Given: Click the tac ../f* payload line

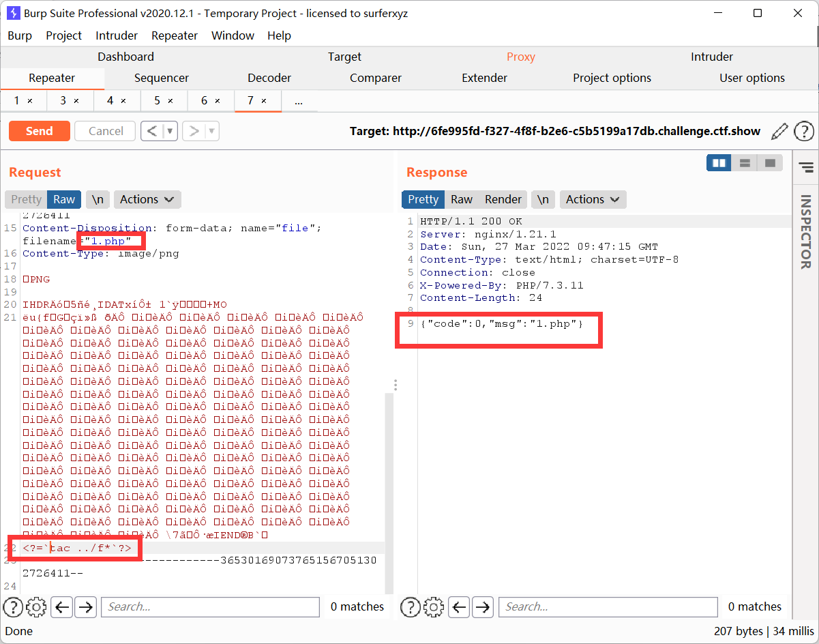Looking at the screenshot, I should click(76, 548).
